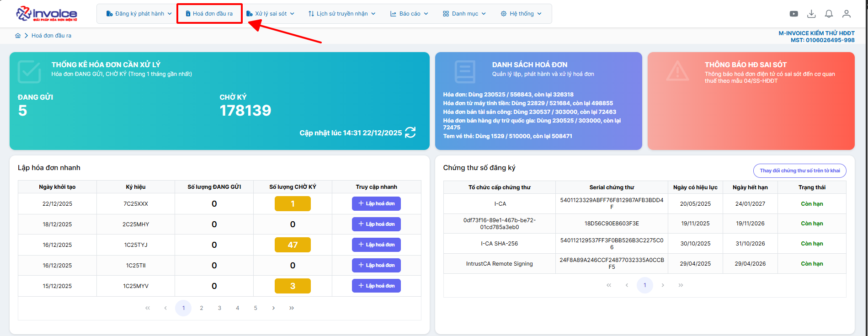868x336 pixels.
Task: Open the Báo cáo menu
Action: coord(409,14)
